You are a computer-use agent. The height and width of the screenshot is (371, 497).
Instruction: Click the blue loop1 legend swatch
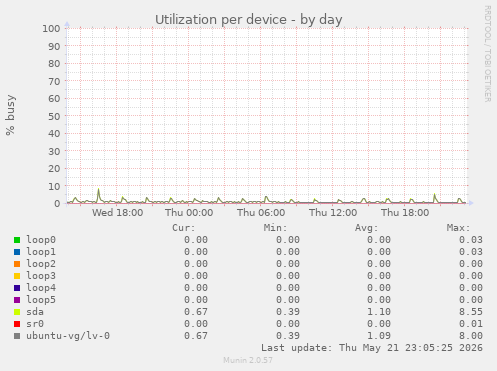tap(17, 252)
